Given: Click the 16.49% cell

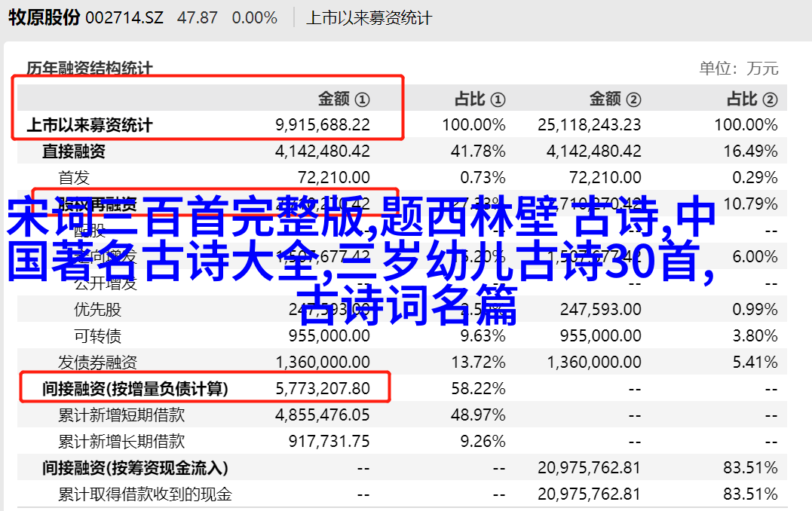Looking at the screenshot, I should pos(750,151).
